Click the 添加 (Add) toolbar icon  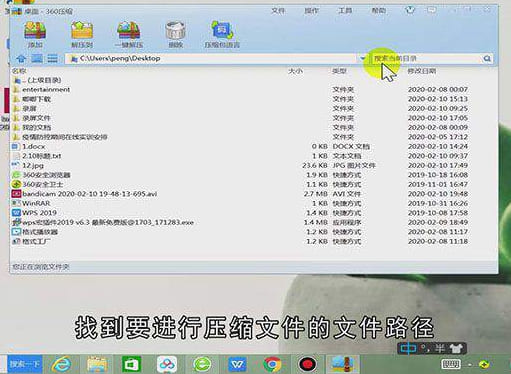(x=35, y=34)
